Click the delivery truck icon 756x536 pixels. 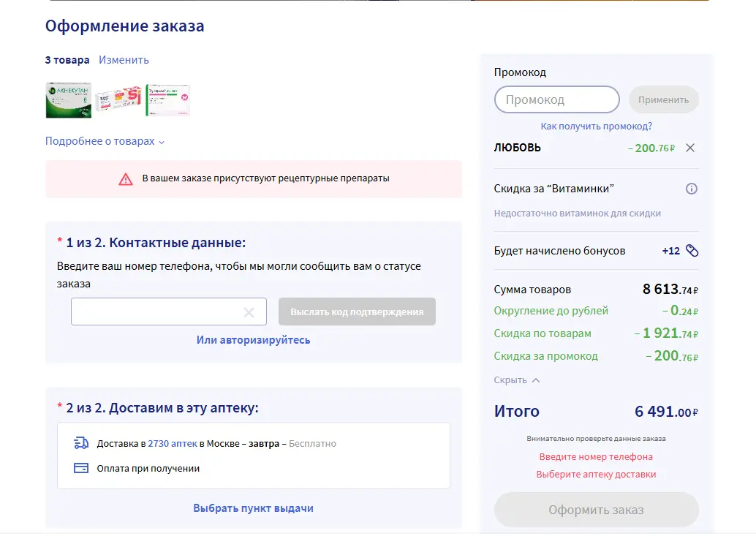[81, 443]
